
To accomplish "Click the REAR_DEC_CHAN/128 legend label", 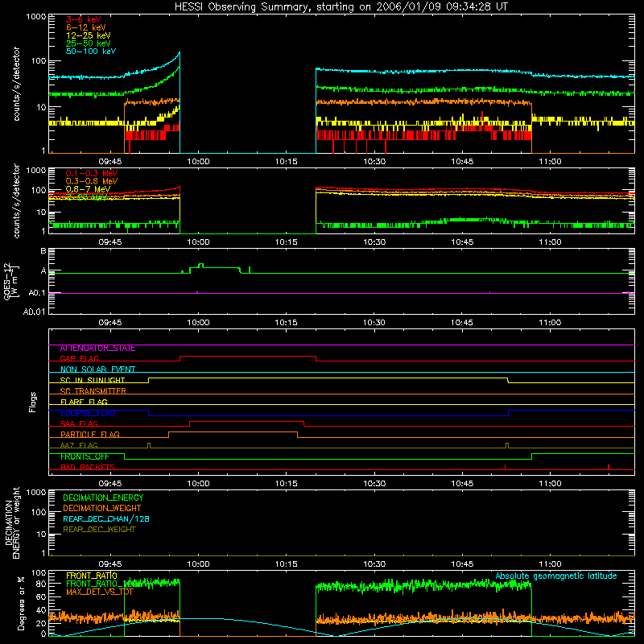I will [106, 518].
